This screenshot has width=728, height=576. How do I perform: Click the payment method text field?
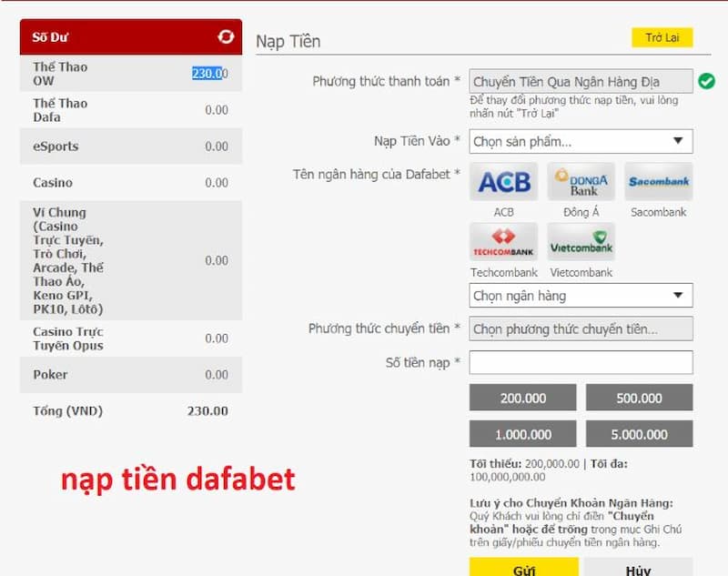point(581,82)
